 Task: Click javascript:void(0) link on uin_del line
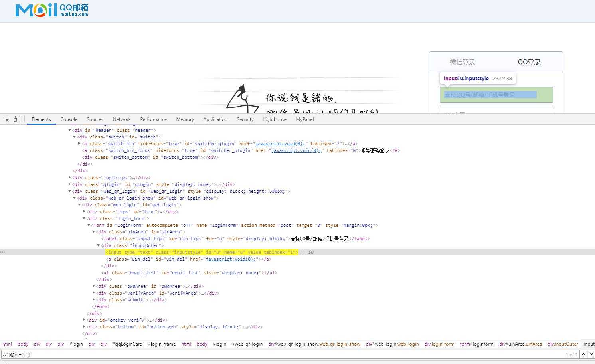[x=230, y=259]
